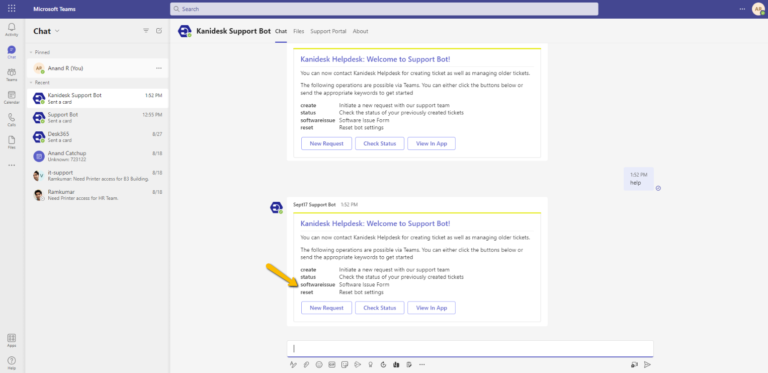Image resolution: width=768 pixels, height=373 pixels.
Task: Click the Sept17 Support Bot message avatar
Action: coord(277,208)
